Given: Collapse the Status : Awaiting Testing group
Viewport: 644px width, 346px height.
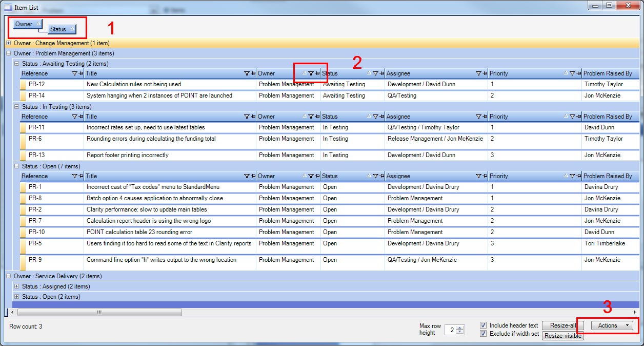Looking at the screenshot, I should click(16, 64).
